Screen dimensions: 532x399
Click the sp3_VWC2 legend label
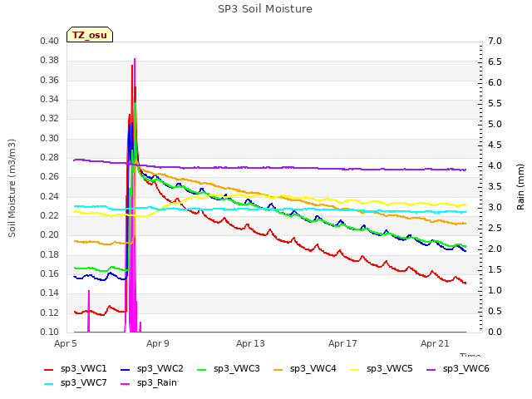point(160,368)
